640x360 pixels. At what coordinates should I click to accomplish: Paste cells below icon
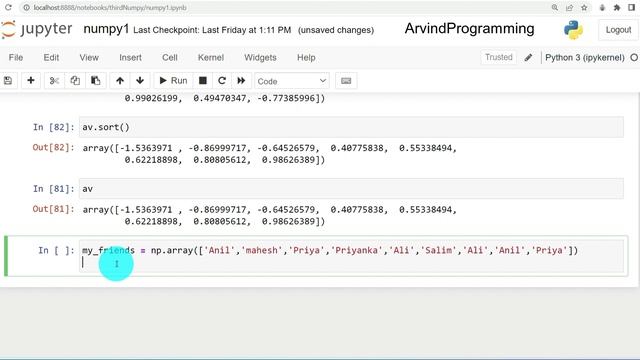click(96, 81)
